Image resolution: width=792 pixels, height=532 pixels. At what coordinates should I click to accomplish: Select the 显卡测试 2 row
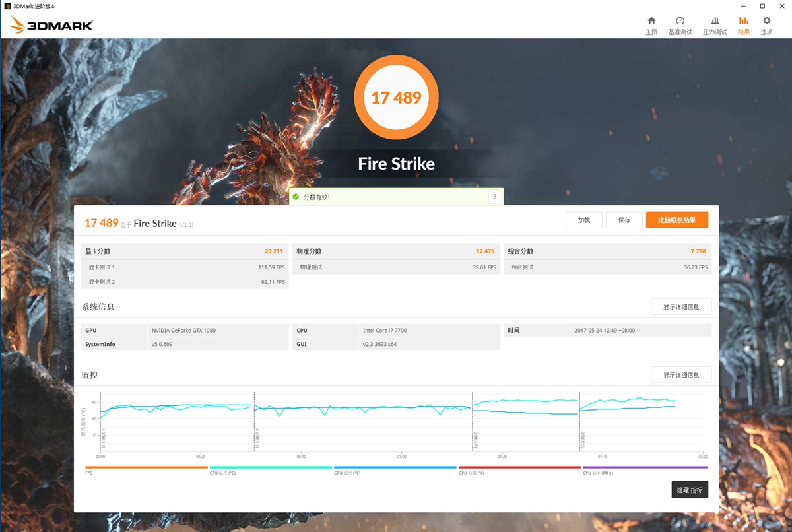coord(185,282)
